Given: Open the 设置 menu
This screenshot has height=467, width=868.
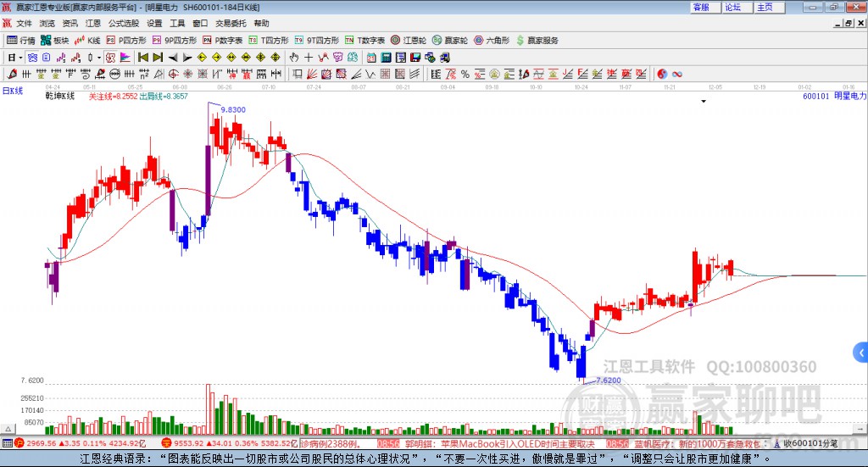Looking at the screenshot, I should coord(154,23).
